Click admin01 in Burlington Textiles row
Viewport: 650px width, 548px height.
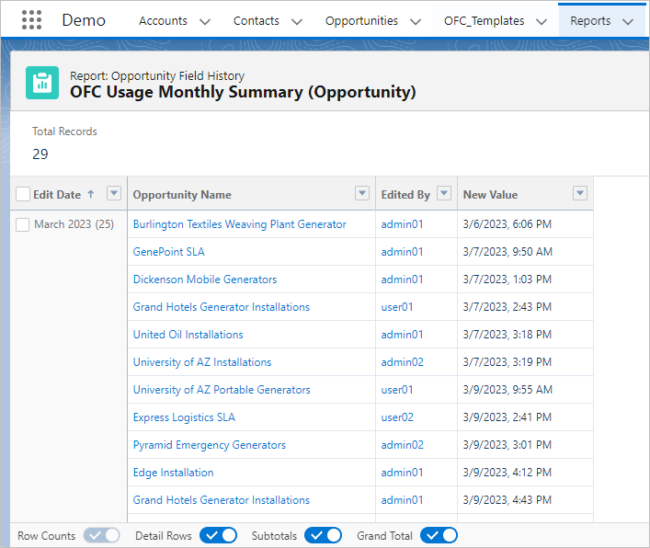coord(402,224)
